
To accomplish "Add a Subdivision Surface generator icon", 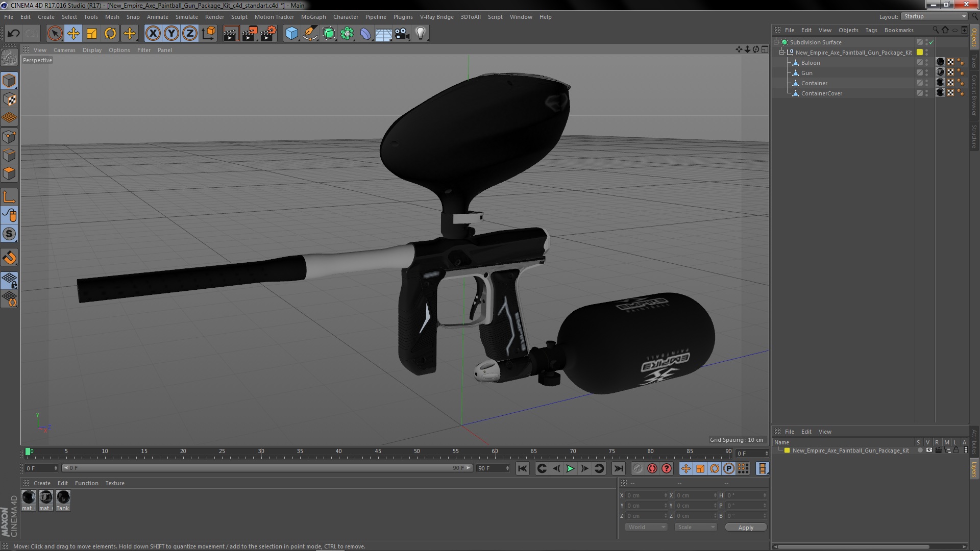I will (329, 34).
